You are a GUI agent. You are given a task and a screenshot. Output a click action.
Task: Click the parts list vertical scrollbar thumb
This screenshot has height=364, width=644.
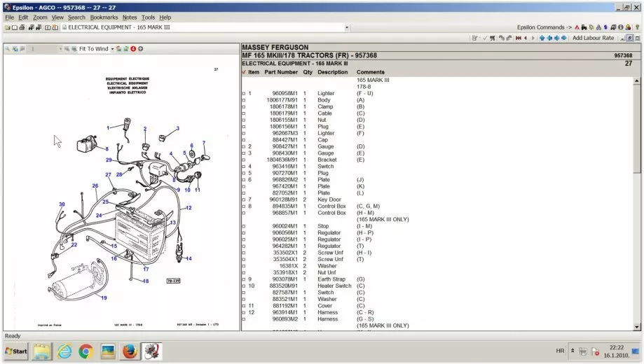[x=636, y=128]
